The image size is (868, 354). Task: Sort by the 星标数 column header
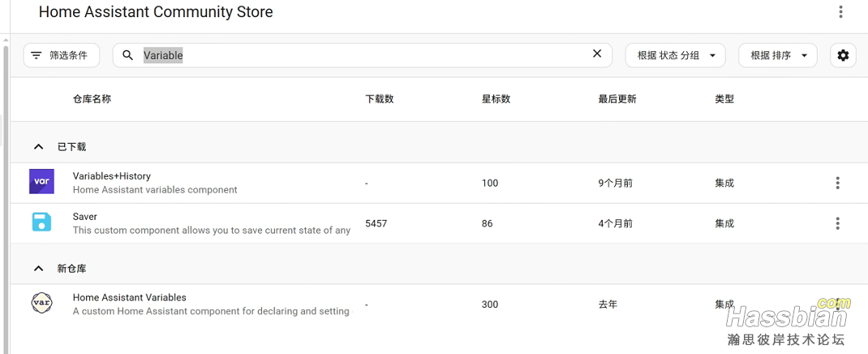click(x=496, y=99)
